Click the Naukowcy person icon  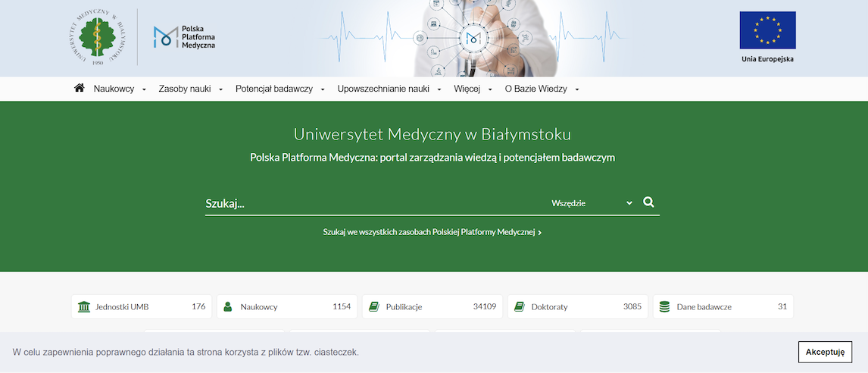pyautogui.click(x=227, y=306)
